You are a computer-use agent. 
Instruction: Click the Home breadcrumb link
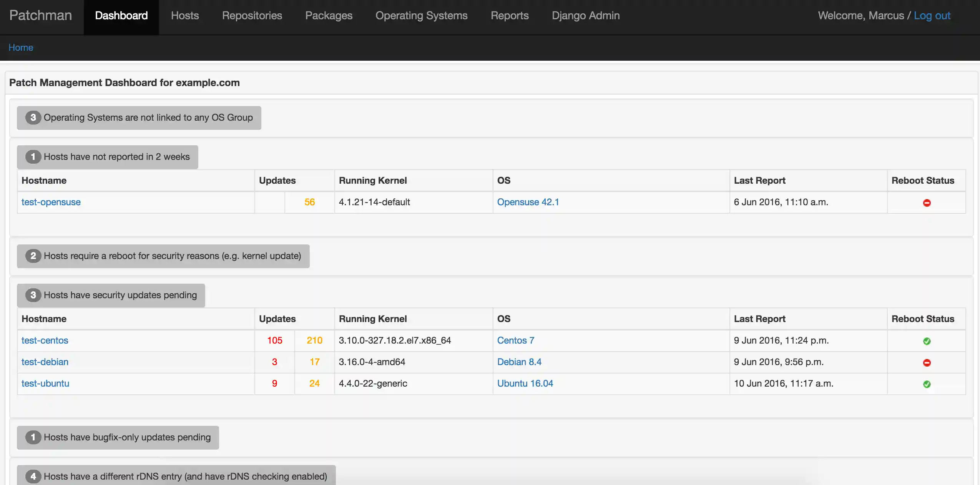pos(21,48)
